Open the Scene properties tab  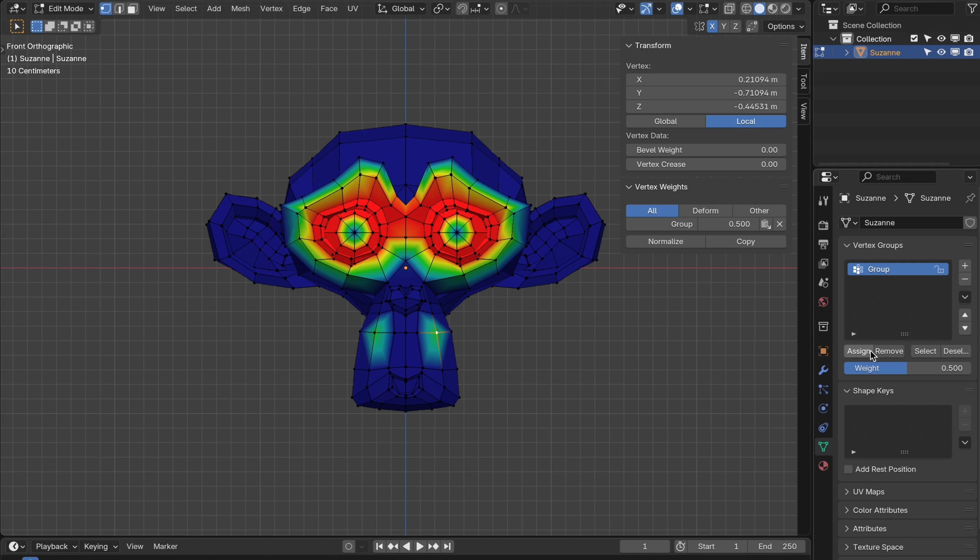(x=823, y=282)
